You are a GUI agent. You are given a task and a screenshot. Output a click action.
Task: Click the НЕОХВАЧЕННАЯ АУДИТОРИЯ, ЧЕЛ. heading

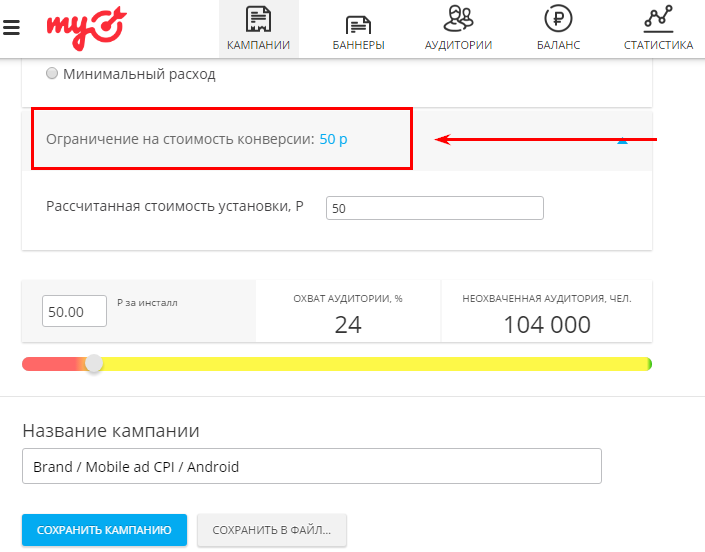point(547,298)
